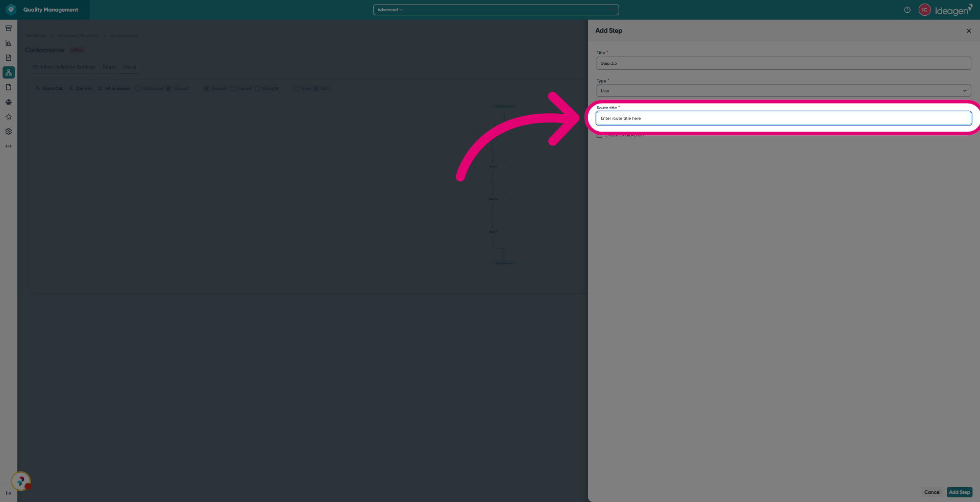980x502 pixels.
Task: Close the Add Step panel
Action: pos(969,31)
